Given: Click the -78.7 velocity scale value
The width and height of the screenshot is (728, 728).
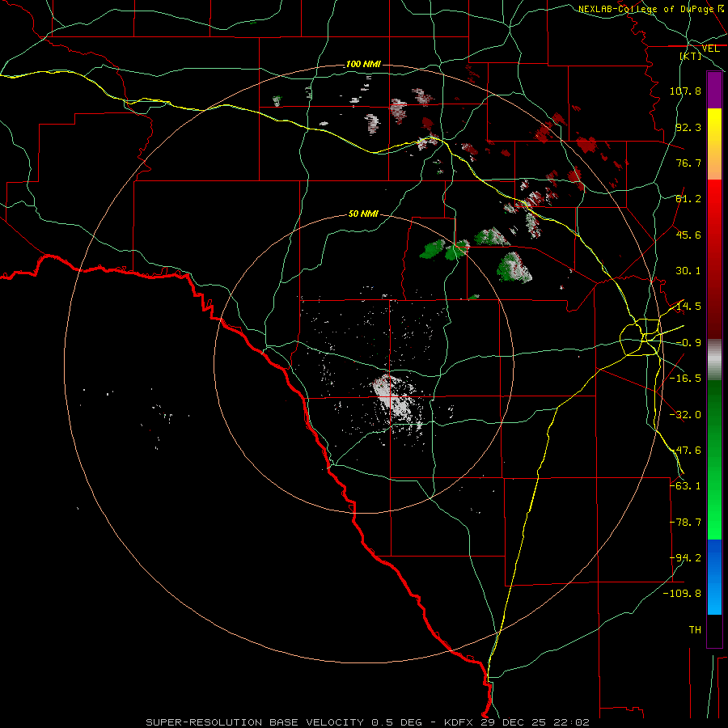Looking at the screenshot, I should coord(685,523).
